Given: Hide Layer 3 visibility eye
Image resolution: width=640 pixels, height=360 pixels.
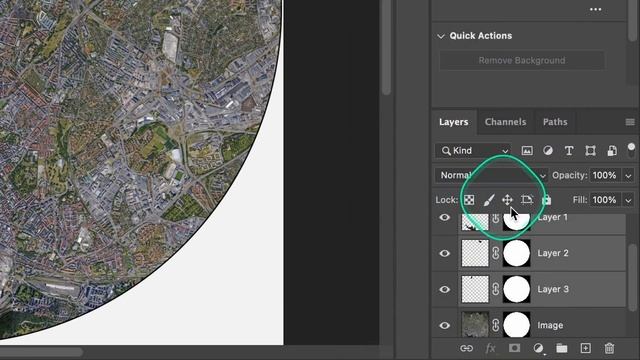Looking at the screenshot, I should click(444, 289).
